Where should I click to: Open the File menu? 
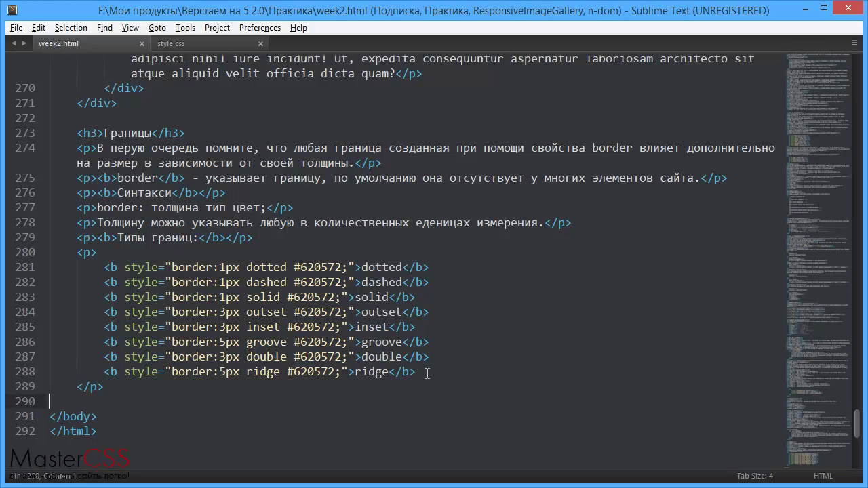(x=16, y=28)
